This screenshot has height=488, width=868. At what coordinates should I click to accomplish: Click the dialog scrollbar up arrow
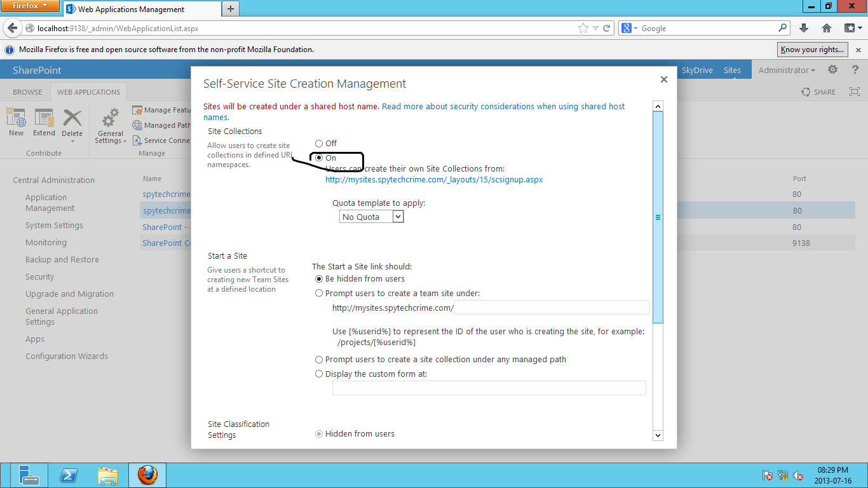pos(658,106)
